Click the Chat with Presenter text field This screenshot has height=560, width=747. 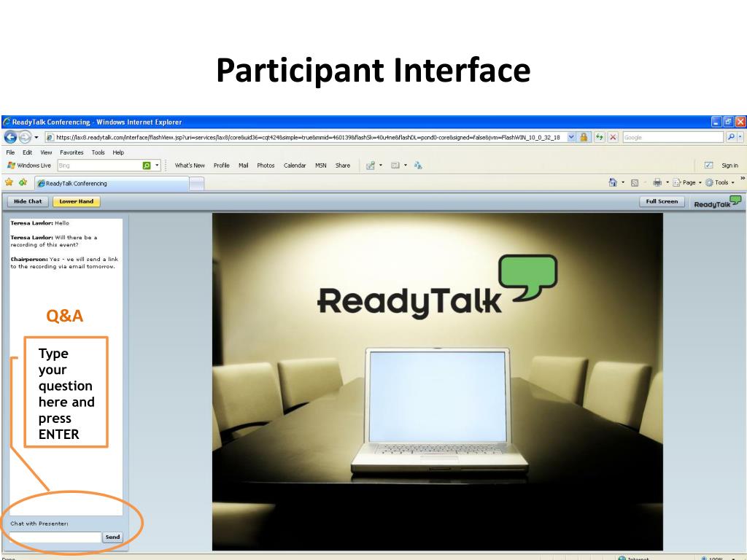pyautogui.click(x=55, y=537)
